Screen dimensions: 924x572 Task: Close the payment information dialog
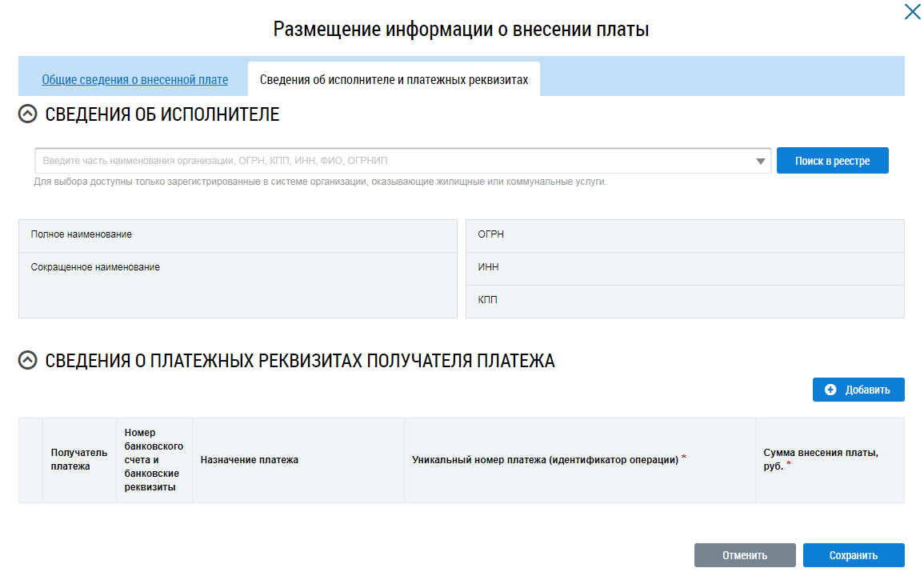pyautogui.click(x=912, y=12)
